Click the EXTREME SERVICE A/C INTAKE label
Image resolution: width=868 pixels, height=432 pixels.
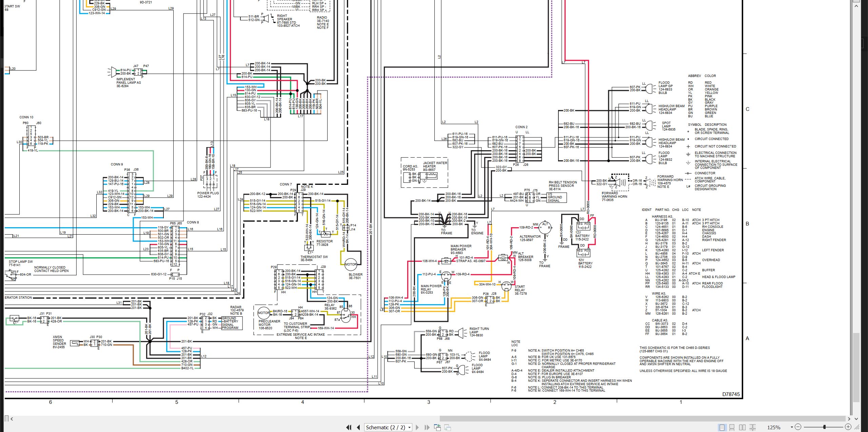coord(301,335)
